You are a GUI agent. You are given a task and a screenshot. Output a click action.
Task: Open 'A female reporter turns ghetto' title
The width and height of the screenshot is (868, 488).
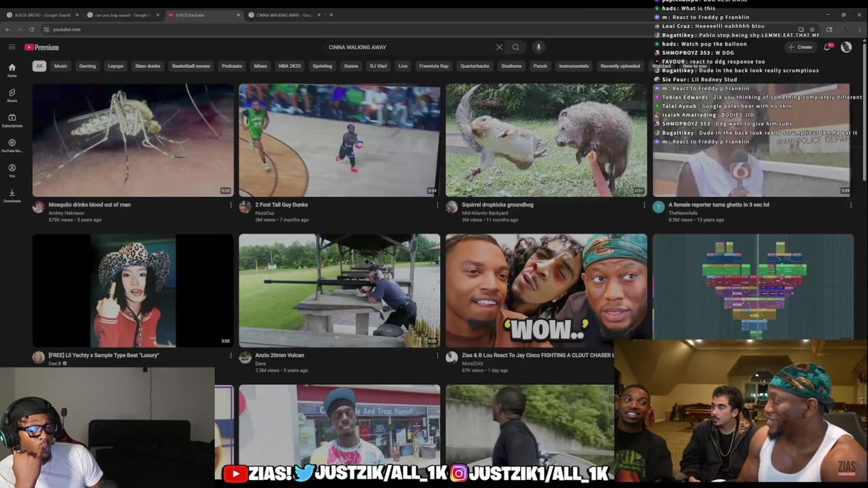tap(719, 205)
